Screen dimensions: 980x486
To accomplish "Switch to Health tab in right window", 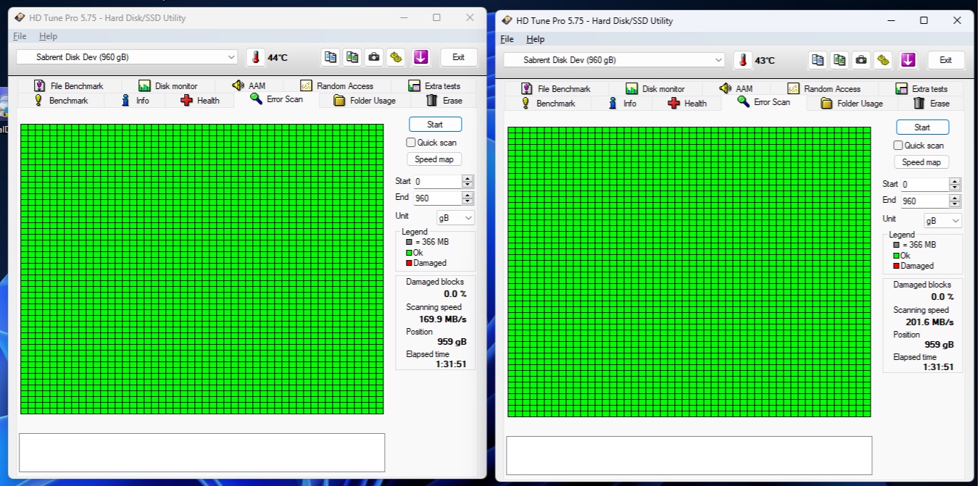I will pos(687,104).
